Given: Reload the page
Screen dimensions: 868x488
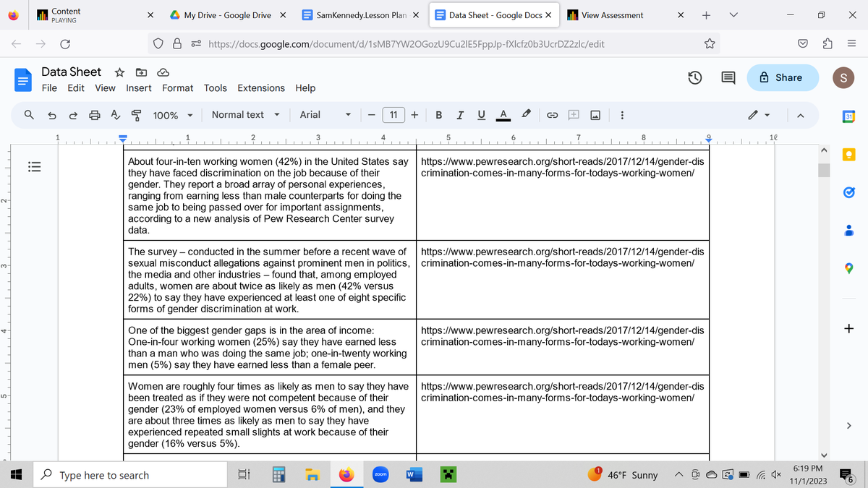Looking at the screenshot, I should coord(65,44).
